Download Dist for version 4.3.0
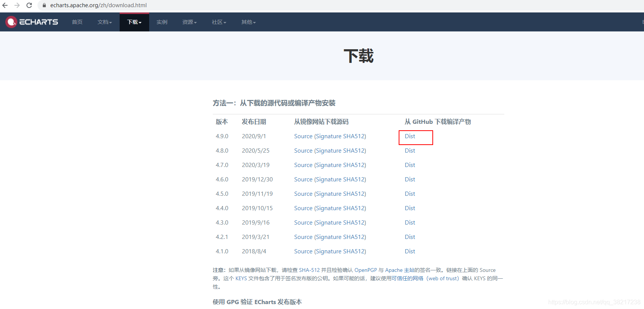This screenshot has width=644, height=309. point(410,223)
